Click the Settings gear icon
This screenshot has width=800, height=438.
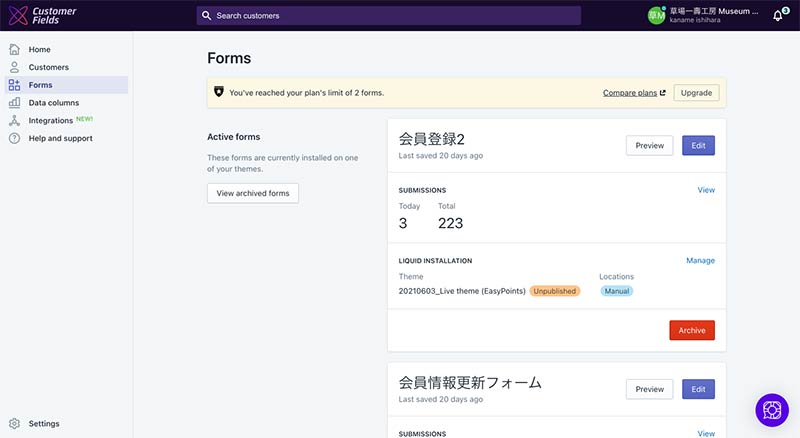pyautogui.click(x=14, y=423)
